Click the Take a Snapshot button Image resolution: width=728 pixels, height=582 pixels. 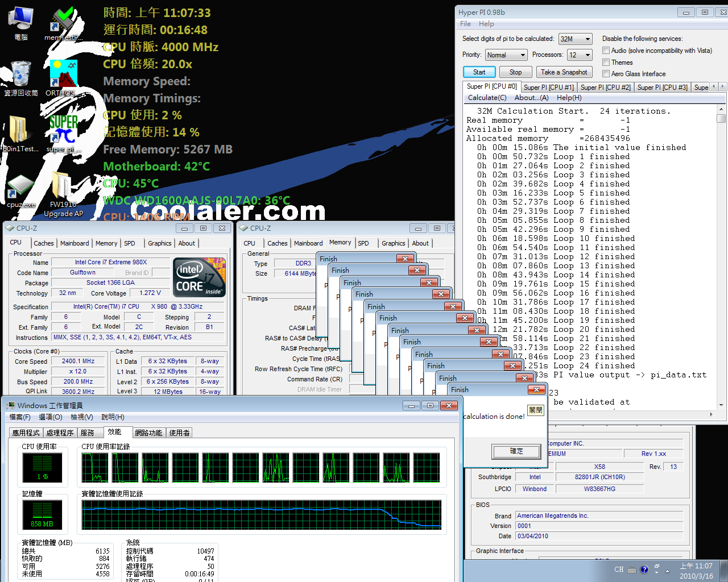pos(564,72)
